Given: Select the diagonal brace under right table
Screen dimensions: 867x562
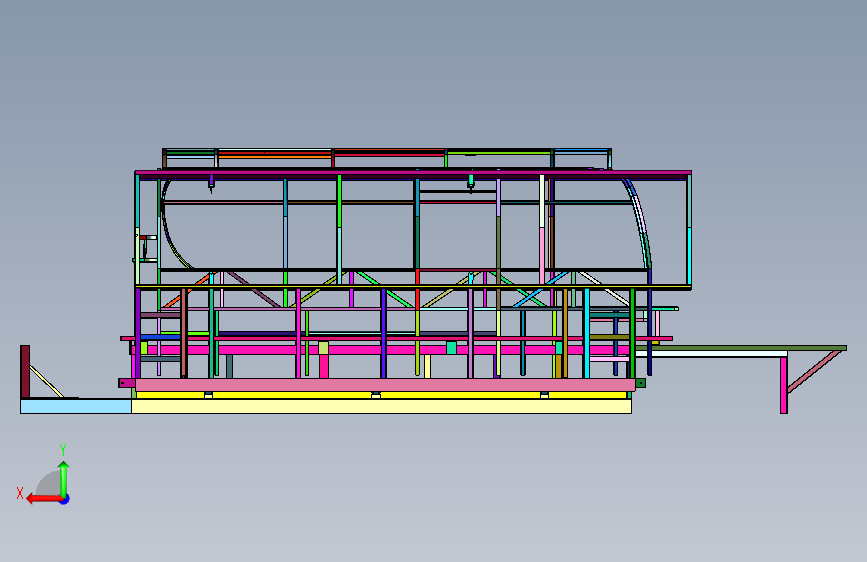Looking at the screenshot, I should pos(813,372).
